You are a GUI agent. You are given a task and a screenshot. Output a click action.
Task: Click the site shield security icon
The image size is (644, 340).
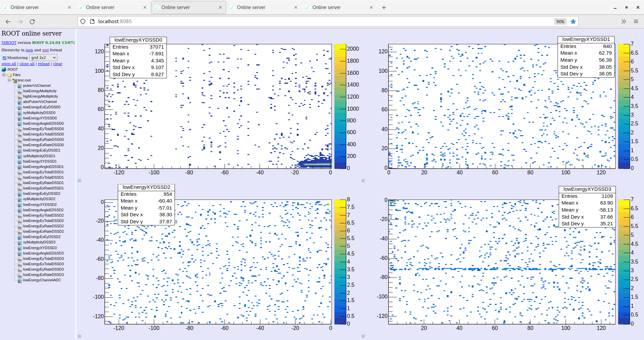point(83,22)
